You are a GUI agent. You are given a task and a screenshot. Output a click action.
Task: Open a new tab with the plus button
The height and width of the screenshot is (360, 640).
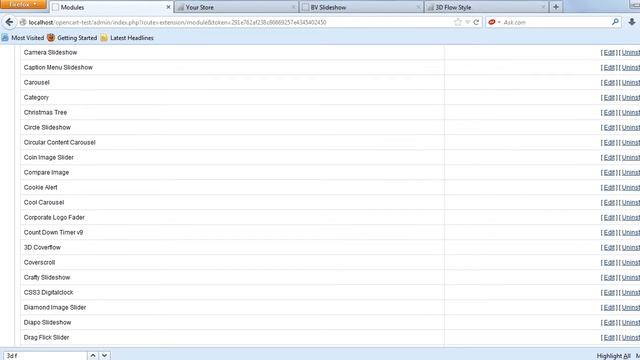pyautogui.click(x=556, y=7)
